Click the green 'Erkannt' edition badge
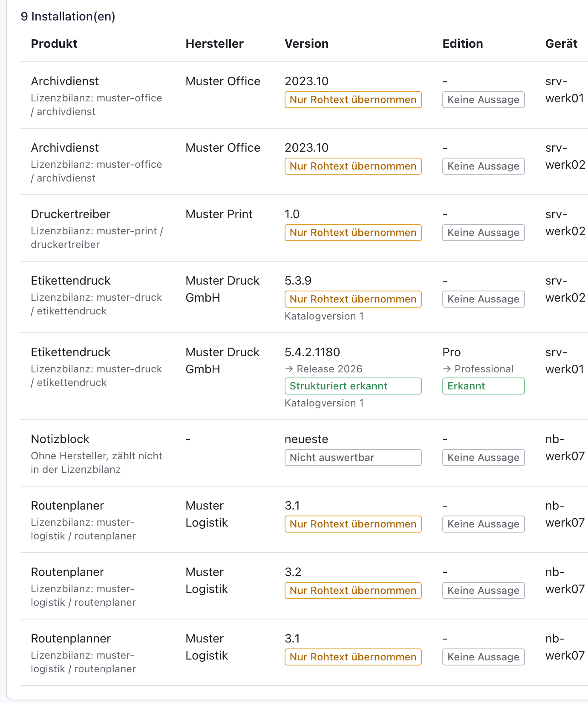This screenshot has width=588, height=703. click(483, 386)
